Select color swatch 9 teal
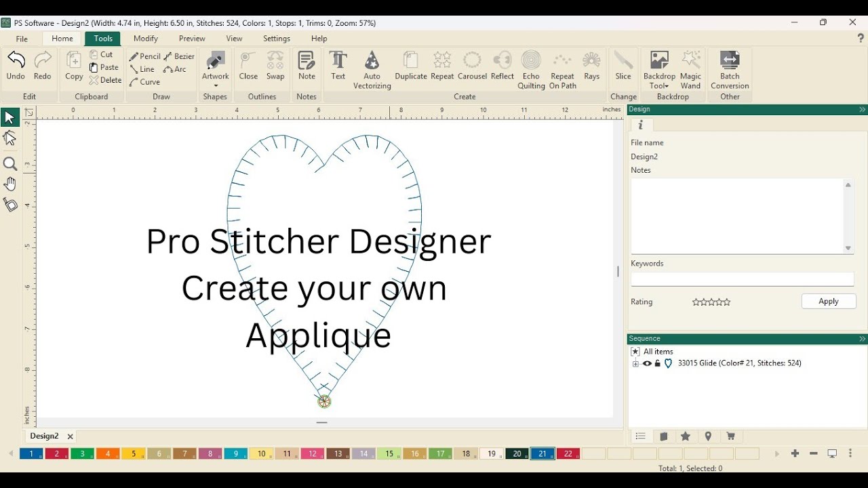The height and width of the screenshot is (488, 868). pos(235,453)
